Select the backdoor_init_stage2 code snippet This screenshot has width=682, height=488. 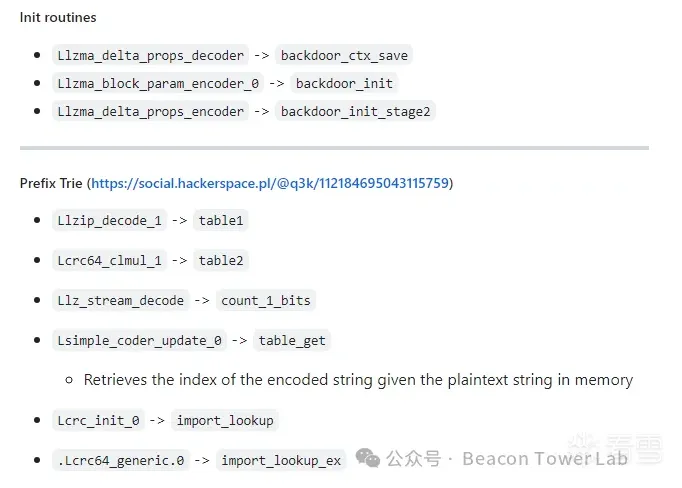[x=356, y=111]
